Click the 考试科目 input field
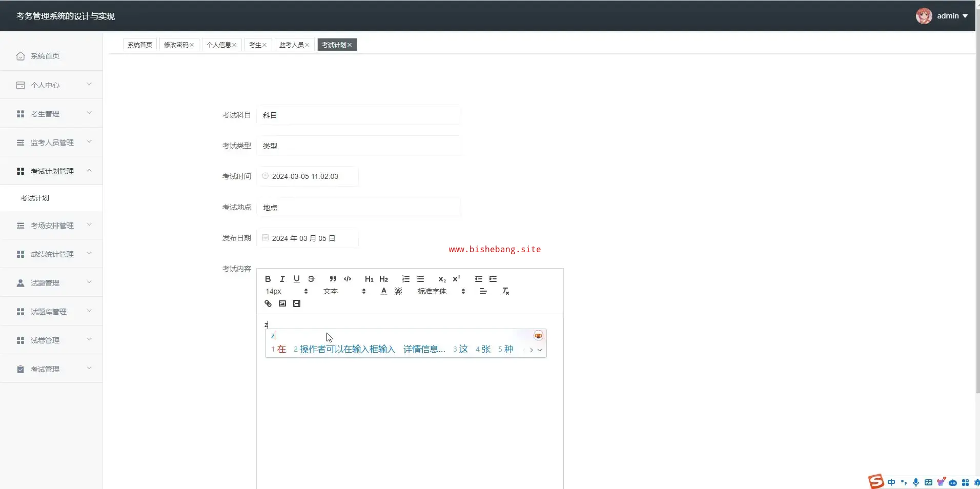 [x=358, y=115]
